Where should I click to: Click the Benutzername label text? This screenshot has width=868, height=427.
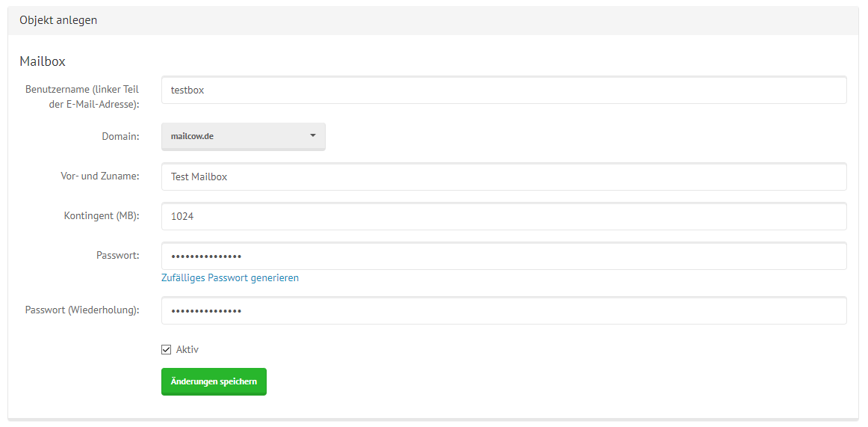click(82, 96)
